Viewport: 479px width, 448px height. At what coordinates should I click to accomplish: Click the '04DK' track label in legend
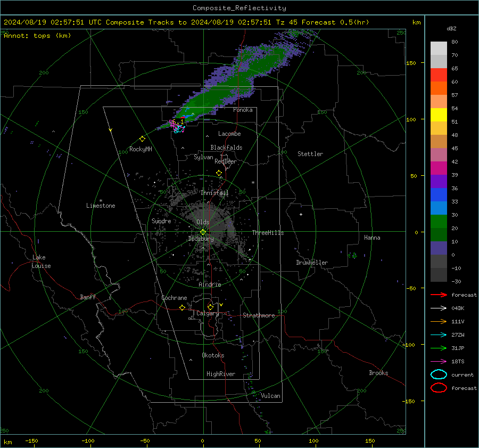(x=458, y=308)
